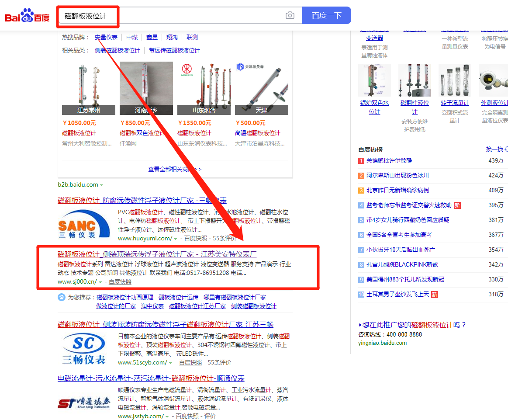The image size is (508, 420).
Task: Click the 为您推荐 paw icon
Action: click(x=61, y=297)
